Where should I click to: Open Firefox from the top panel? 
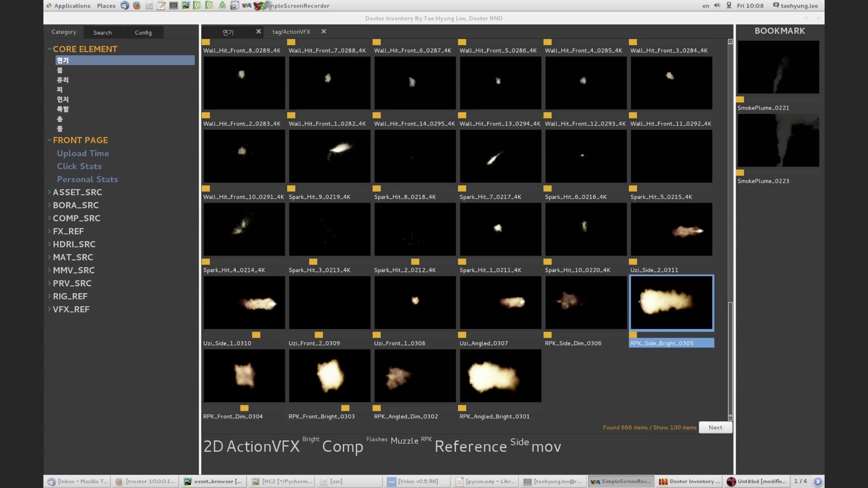(x=137, y=5)
